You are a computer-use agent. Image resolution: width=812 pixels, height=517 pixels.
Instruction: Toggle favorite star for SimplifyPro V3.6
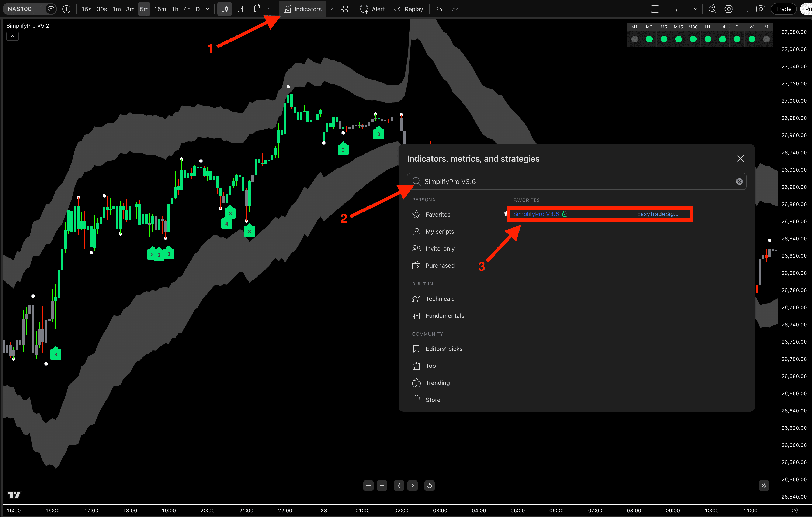(x=506, y=214)
